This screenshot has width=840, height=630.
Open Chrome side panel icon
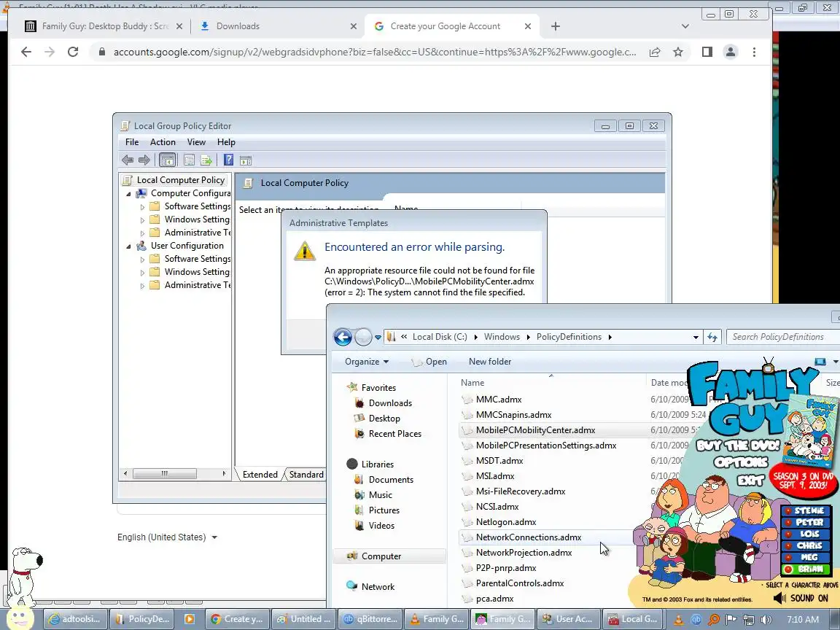pos(707,52)
